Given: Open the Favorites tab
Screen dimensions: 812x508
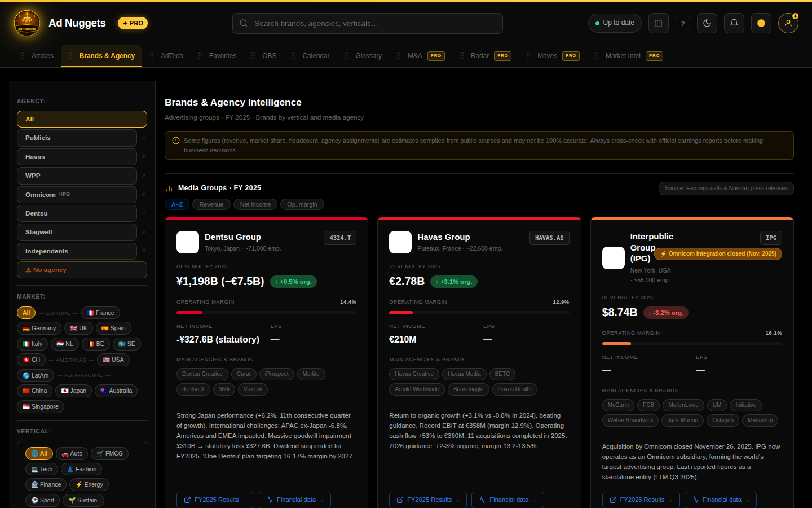Looking at the screenshot, I should click(x=217, y=56).
